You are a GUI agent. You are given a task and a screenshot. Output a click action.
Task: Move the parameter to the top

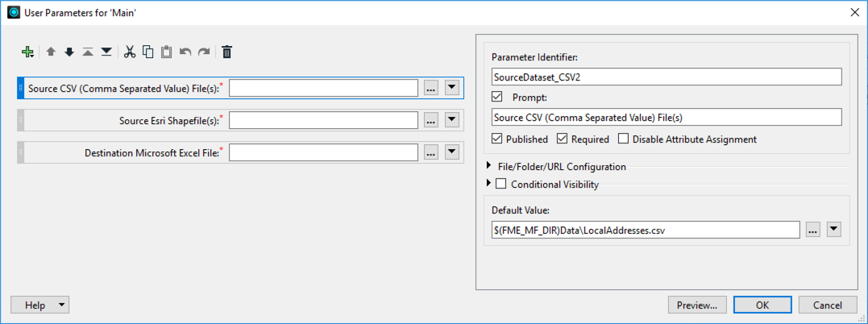pyautogui.click(x=88, y=52)
